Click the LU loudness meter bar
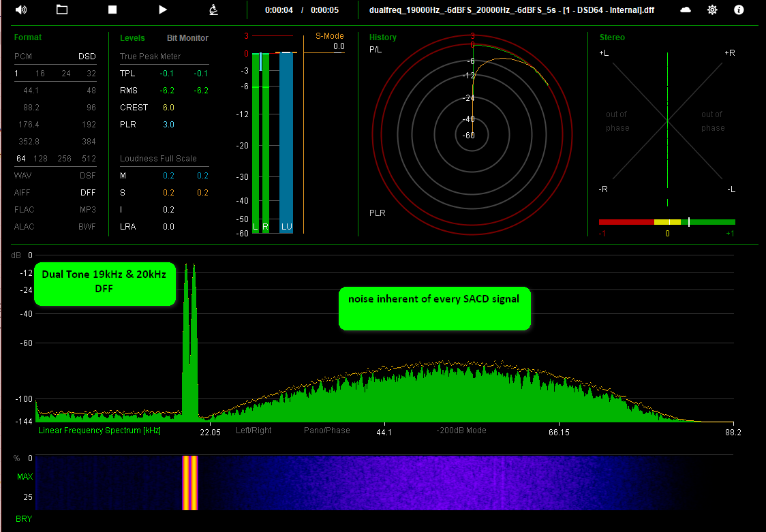 click(286, 142)
